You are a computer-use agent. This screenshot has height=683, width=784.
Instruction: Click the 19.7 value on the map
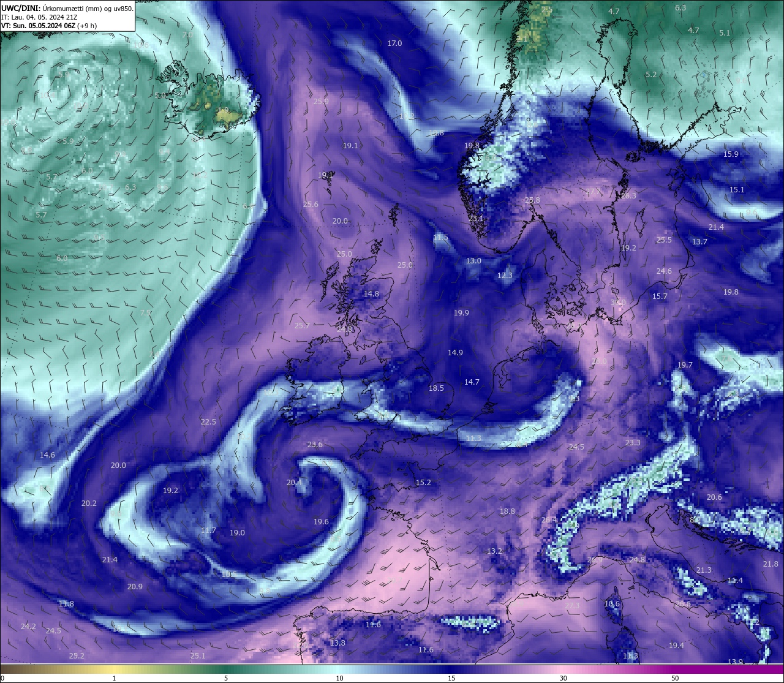click(685, 365)
